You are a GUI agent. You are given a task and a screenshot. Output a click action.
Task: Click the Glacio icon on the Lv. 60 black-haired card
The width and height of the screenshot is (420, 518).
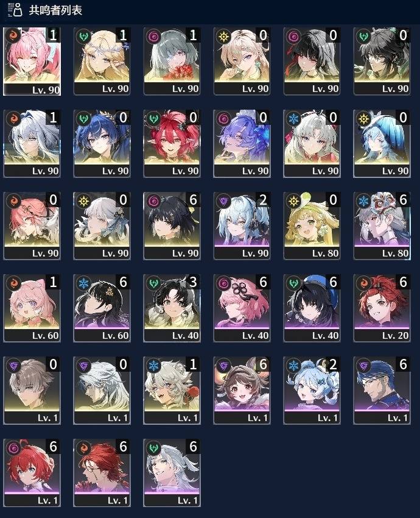click(x=84, y=283)
